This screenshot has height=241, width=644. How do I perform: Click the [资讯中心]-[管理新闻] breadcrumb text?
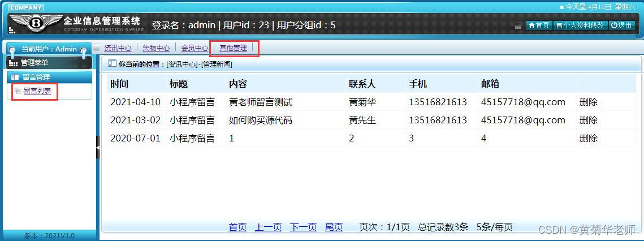[200, 64]
